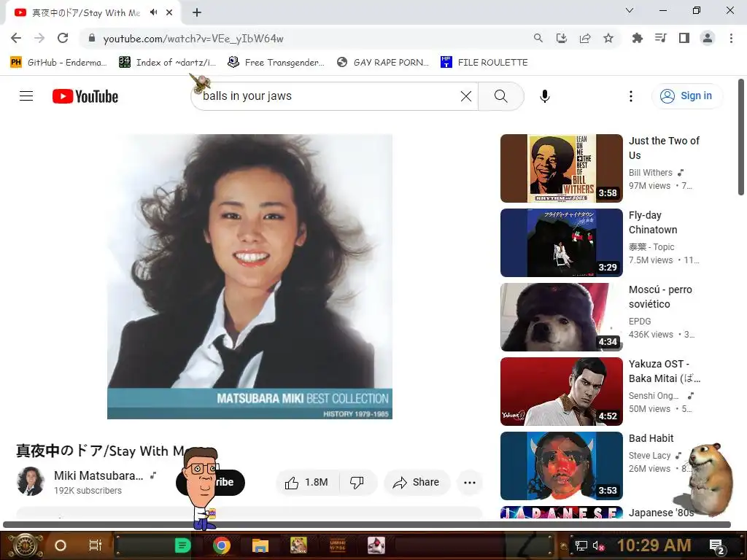The image size is (747, 560).
Task: Go forward with the browser forward arrow
Action: [x=39, y=38]
